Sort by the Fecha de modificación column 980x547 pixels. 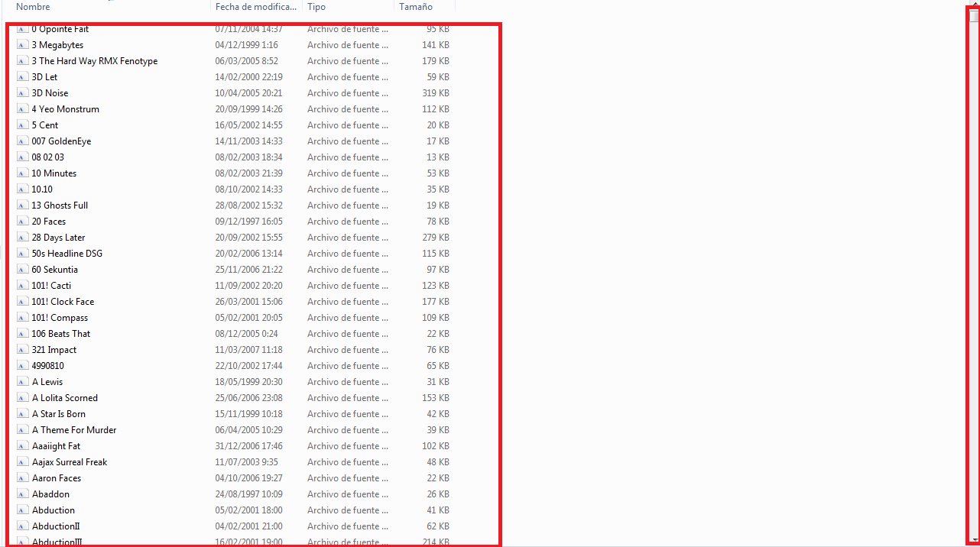[x=255, y=7]
